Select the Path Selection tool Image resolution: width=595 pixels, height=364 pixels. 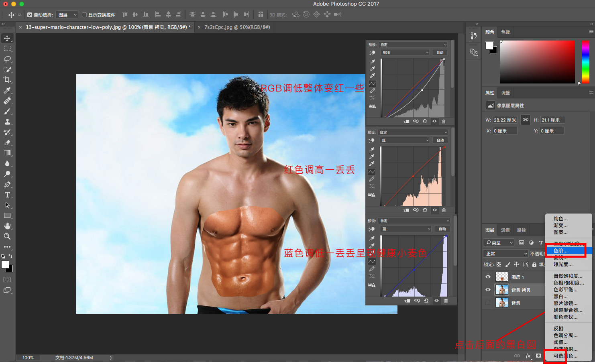[7, 205]
